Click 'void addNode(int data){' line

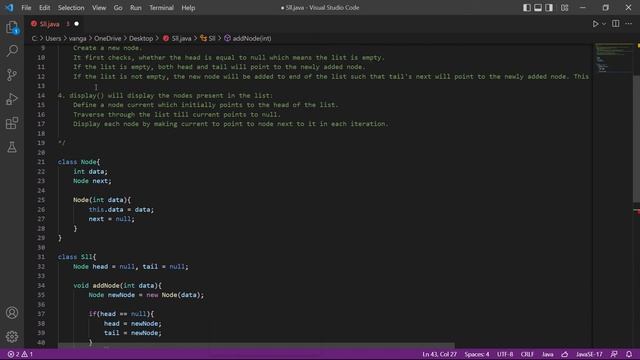pos(118,286)
